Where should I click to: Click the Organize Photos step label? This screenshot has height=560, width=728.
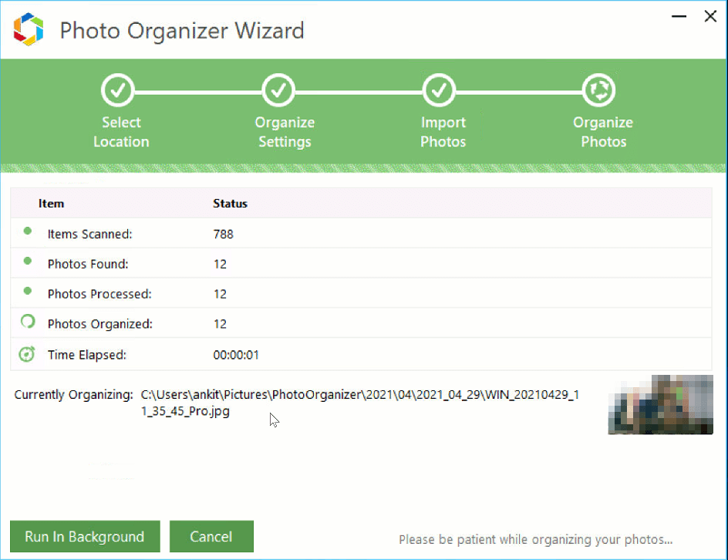click(603, 132)
